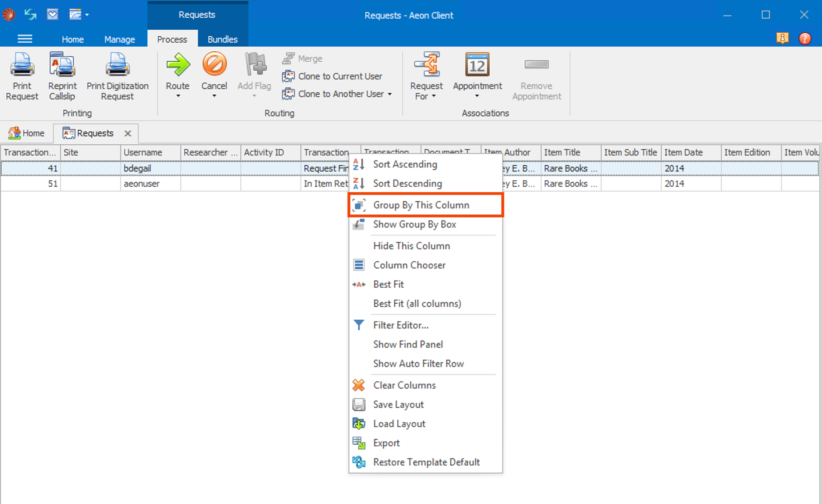Toggle Show Group By Box
This screenshot has height=504, width=822.
(x=415, y=224)
